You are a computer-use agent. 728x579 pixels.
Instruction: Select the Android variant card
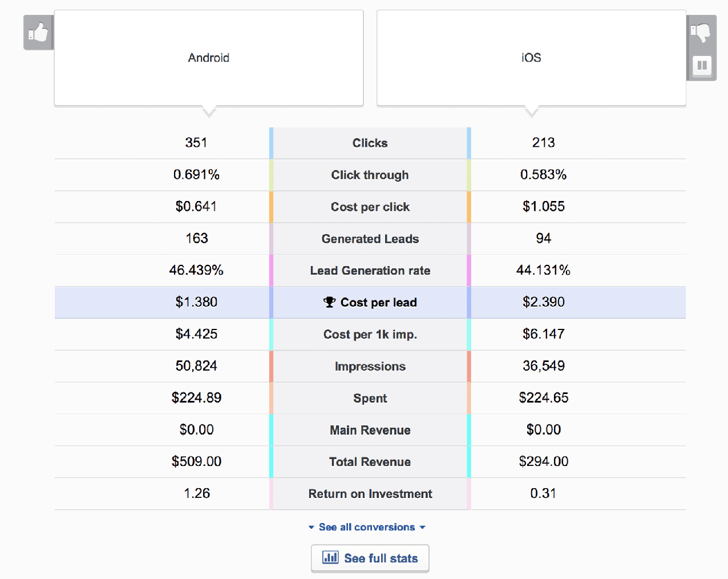tap(208, 57)
